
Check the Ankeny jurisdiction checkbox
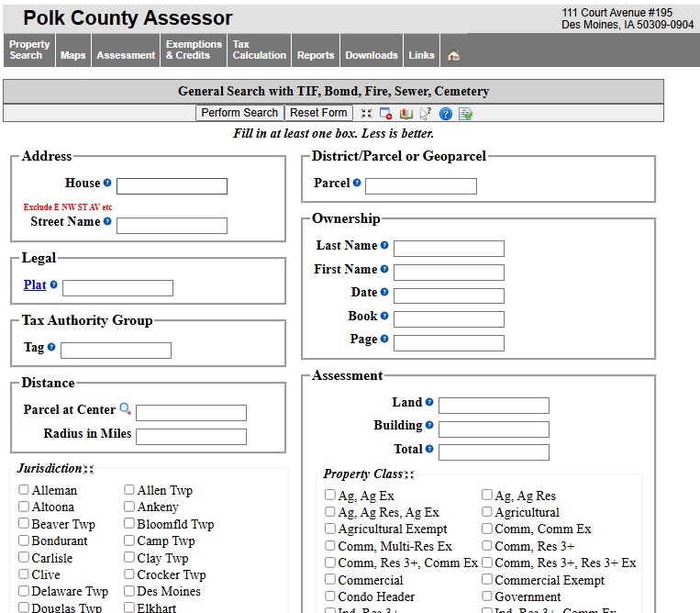(129, 507)
